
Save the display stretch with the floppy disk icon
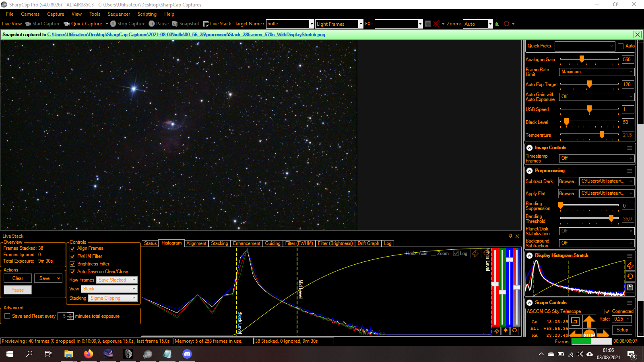(x=630, y=287)
